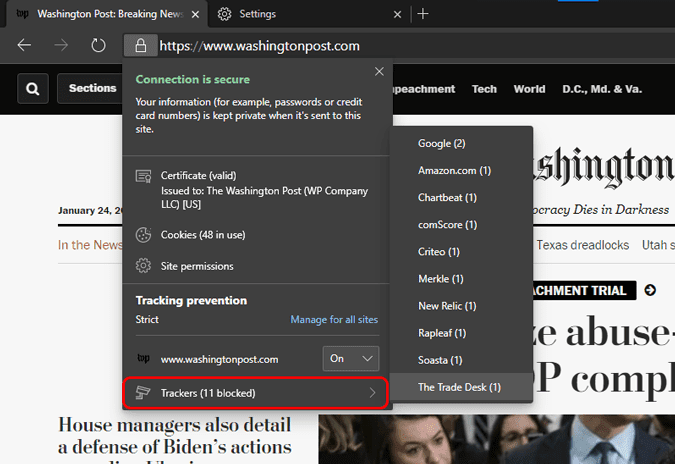675x464 pixels.
Task: Click the browser Back arrow
Action: [x=24, y=45]
